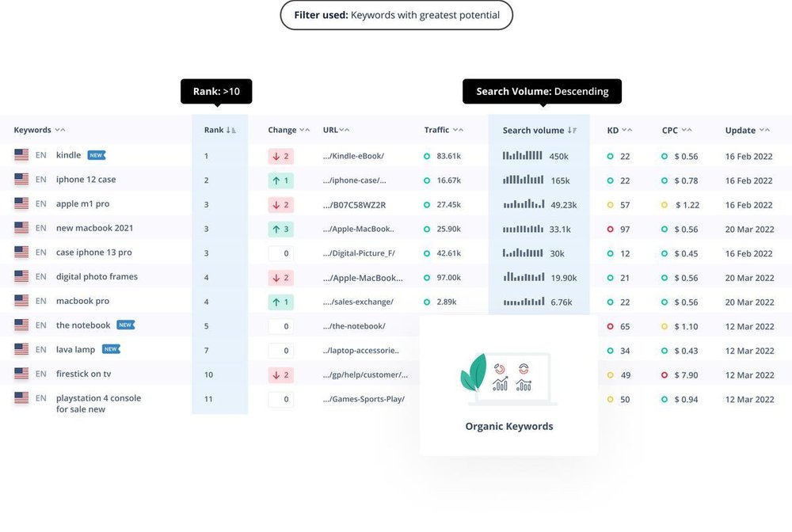The width and height of the screenshot is (792, 532).
Task: Click the Filter used pill at top
Action: point(397,15)
